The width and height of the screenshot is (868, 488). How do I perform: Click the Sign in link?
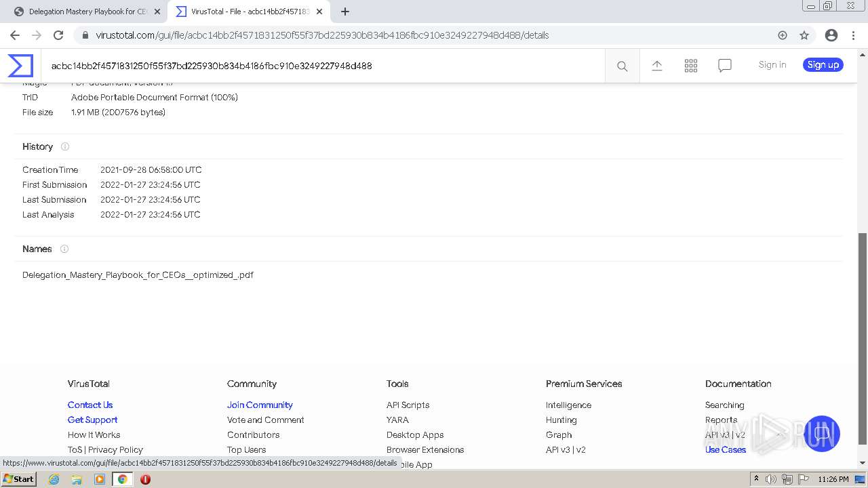coord(772,64)
